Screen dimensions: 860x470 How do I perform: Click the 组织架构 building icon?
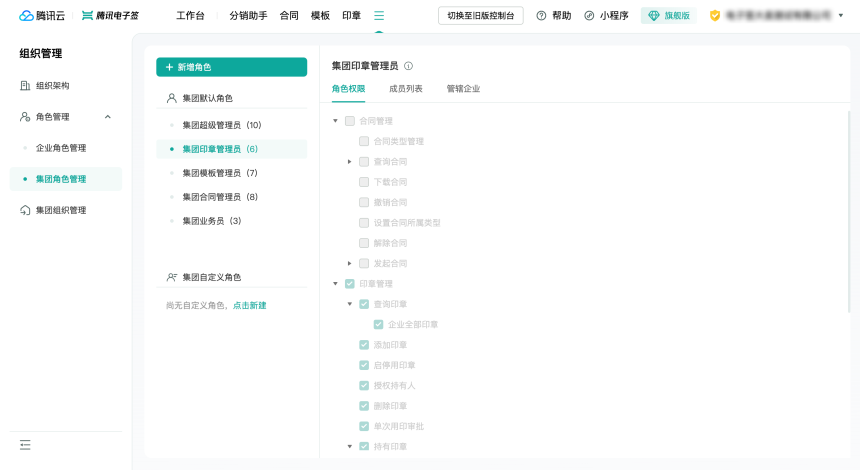pos(25,86)
